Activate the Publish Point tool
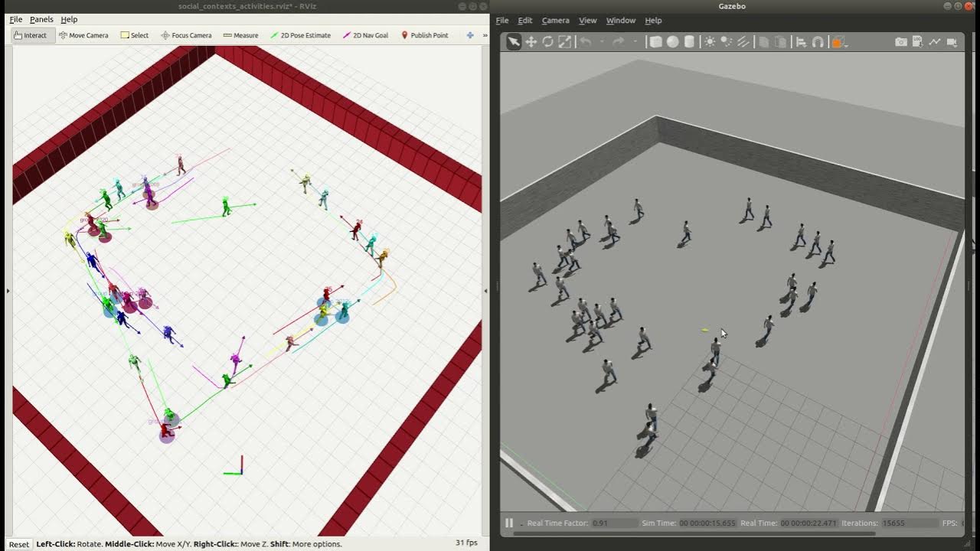The width and height of the screenshot is (980, 551). [x=424, y=35]
